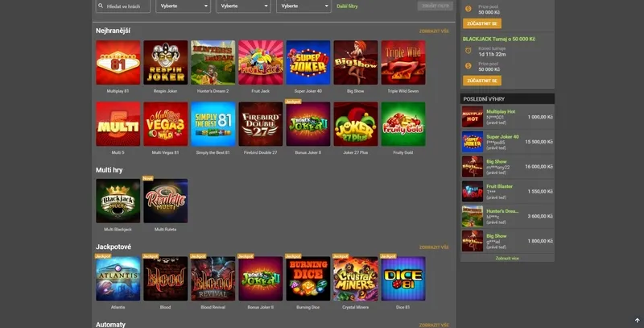Open Triple Wild Seven game
This screenshot has width=644, height=328.
pyautogui.click(x=402, y=63)
